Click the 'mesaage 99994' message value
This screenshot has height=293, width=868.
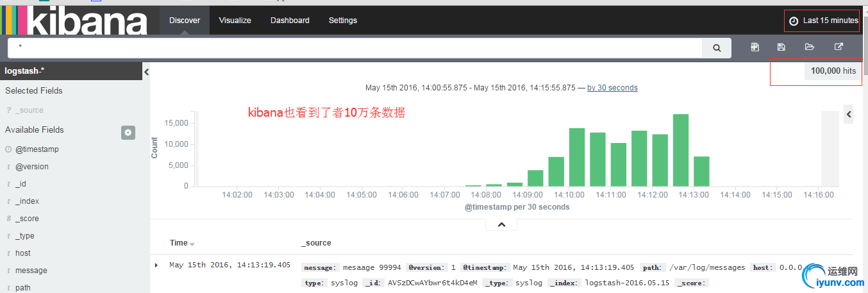pyautogui.click(x=372, y=267)
